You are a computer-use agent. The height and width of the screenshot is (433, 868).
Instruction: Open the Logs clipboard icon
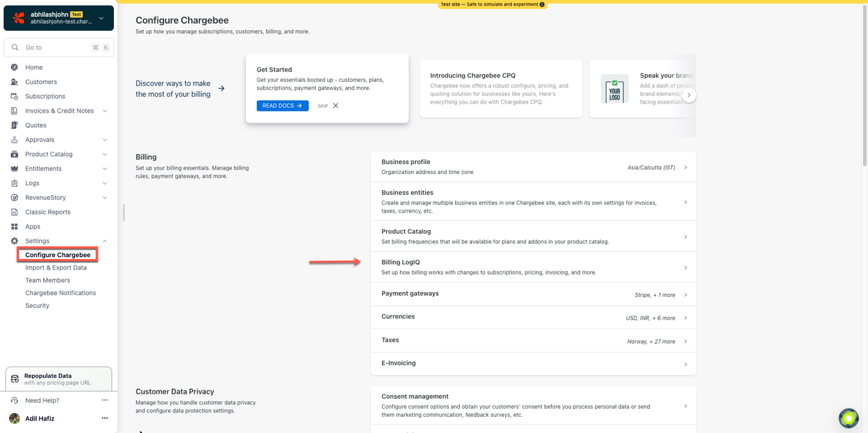14,183
